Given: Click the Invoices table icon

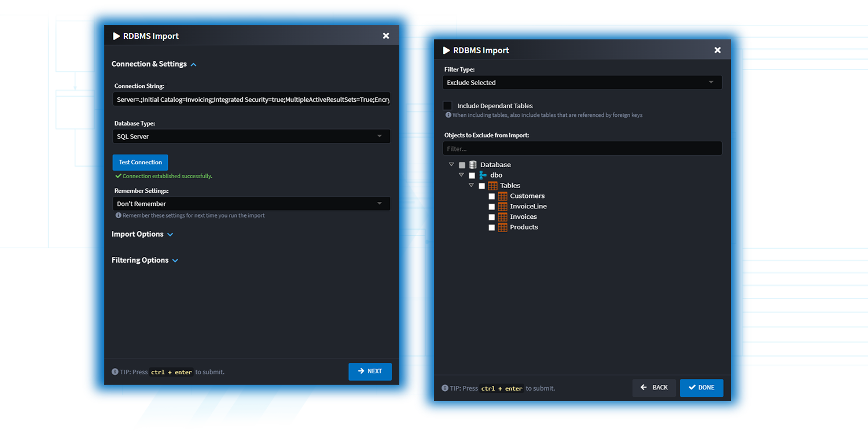Looking at the screenshot, I should (x=502, y=217).
